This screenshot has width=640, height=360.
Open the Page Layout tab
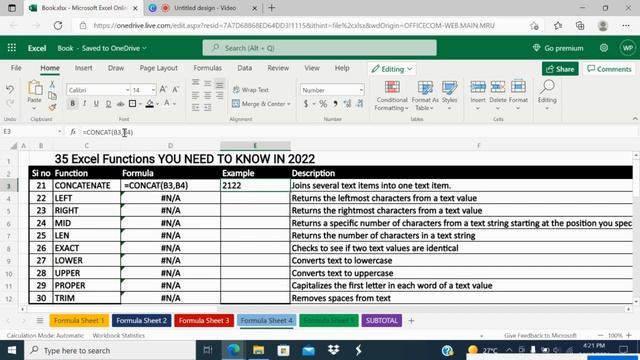(158, 68)
